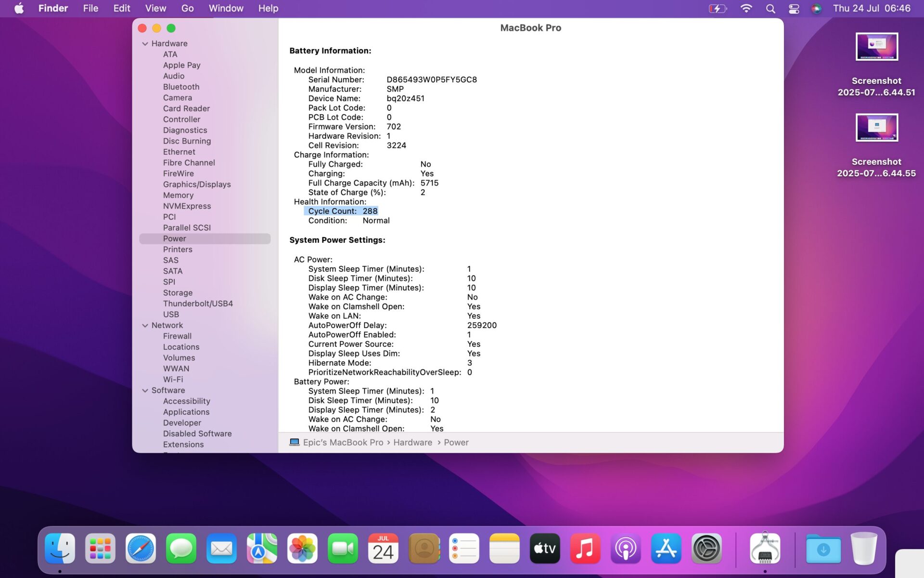This screenshot has height=578, width=924.
Task: Open Trash in the Dock
Action: coord(864,548)
